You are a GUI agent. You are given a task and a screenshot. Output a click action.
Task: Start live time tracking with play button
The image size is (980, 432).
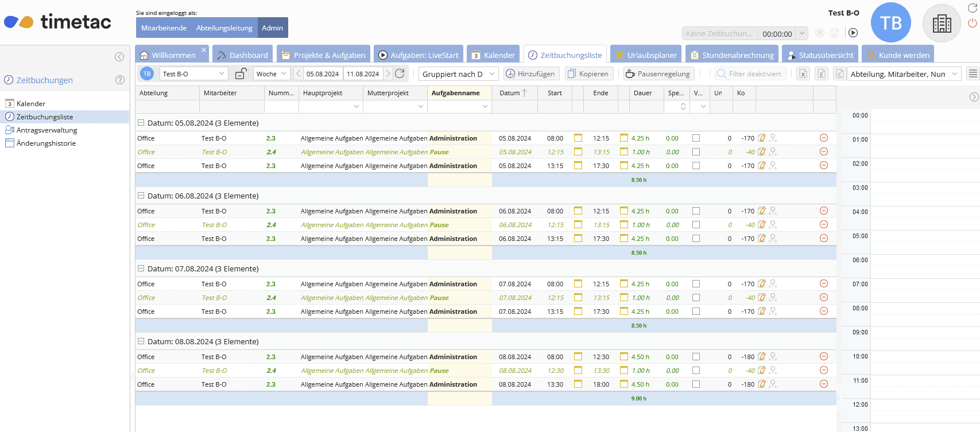(853, 33)
